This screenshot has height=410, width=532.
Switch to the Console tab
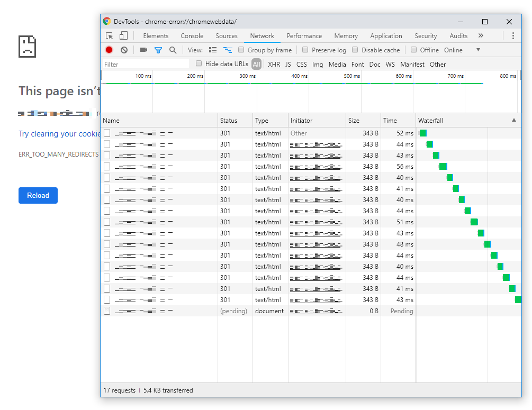point(192,36)
